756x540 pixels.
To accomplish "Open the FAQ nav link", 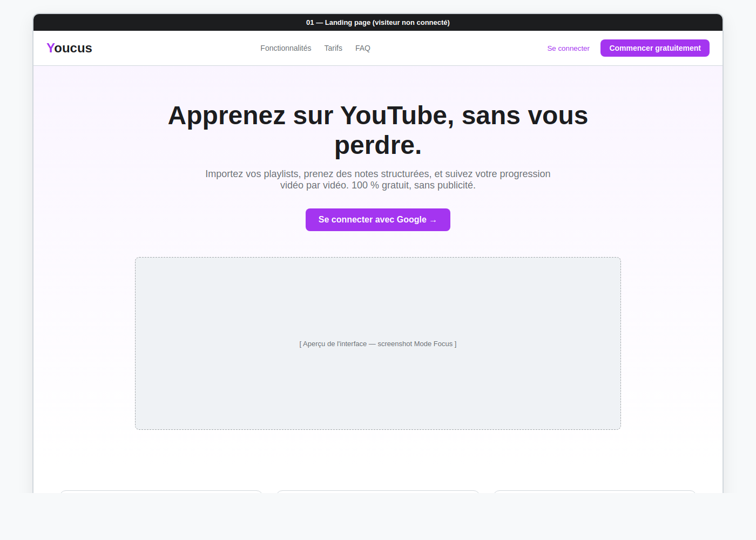I will [363, 48].
